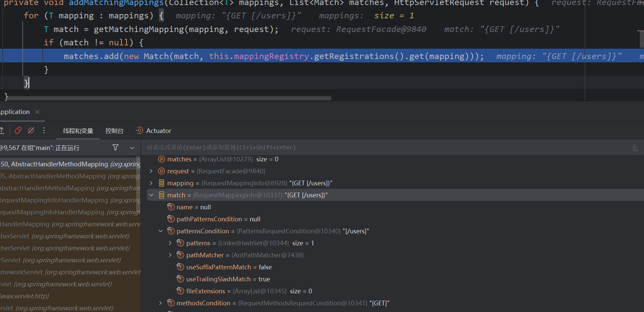Click the field icon beside patterns

click(x=181, y=243)
